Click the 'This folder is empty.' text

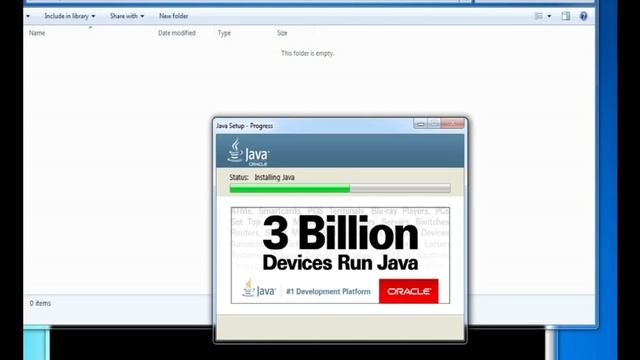click(x=307, y=53)
